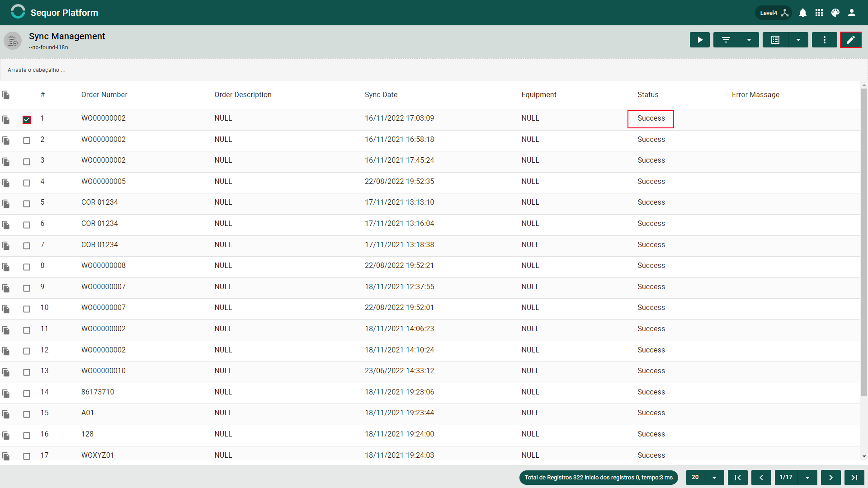Select the checkbox for row 2
Viewport: 868px width, 488px height.
[27, 141]
